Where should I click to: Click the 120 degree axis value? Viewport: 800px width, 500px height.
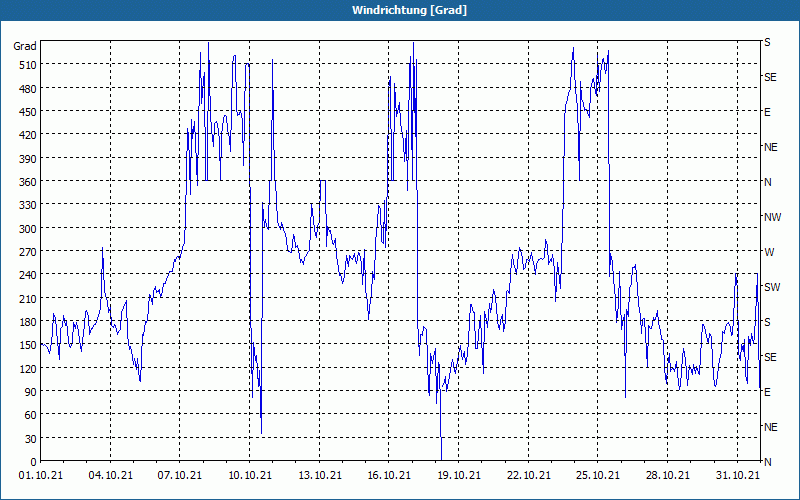point(28,368)
